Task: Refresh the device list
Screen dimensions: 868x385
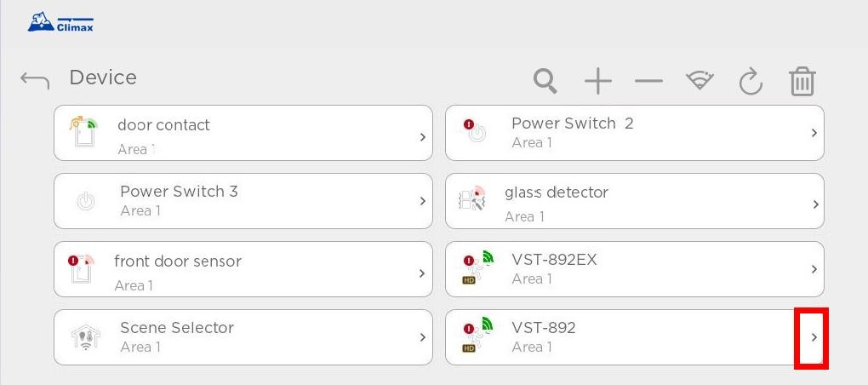Action: (751, 82)
